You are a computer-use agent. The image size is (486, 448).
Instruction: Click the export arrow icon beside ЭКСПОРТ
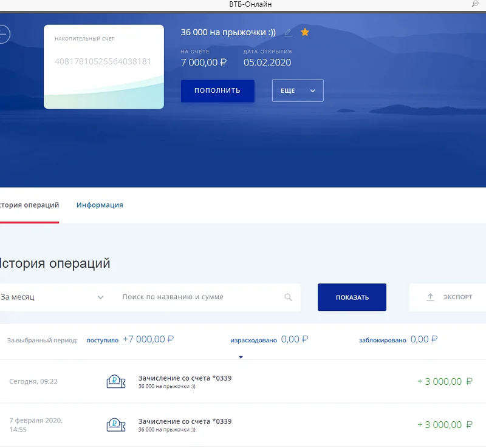click(x=431, y=297)
